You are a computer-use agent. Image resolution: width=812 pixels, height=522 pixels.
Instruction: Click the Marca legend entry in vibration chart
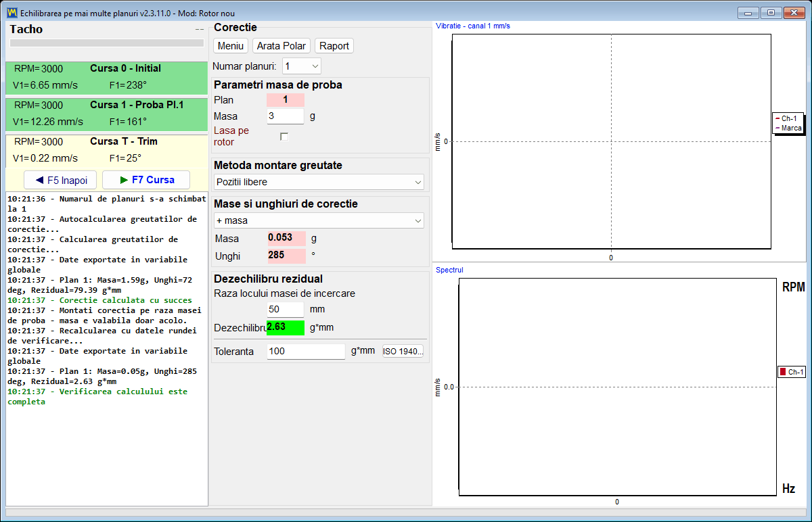[x=789, y=128]
